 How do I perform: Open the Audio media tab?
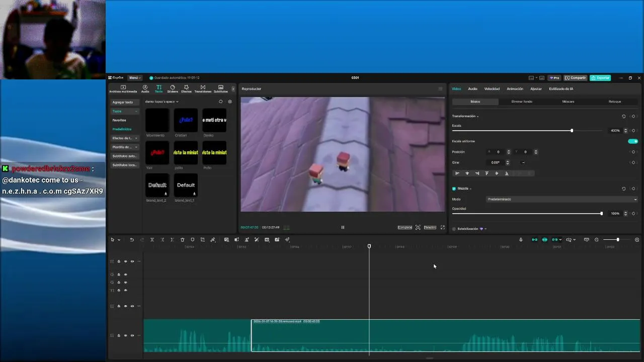point(145,89)
